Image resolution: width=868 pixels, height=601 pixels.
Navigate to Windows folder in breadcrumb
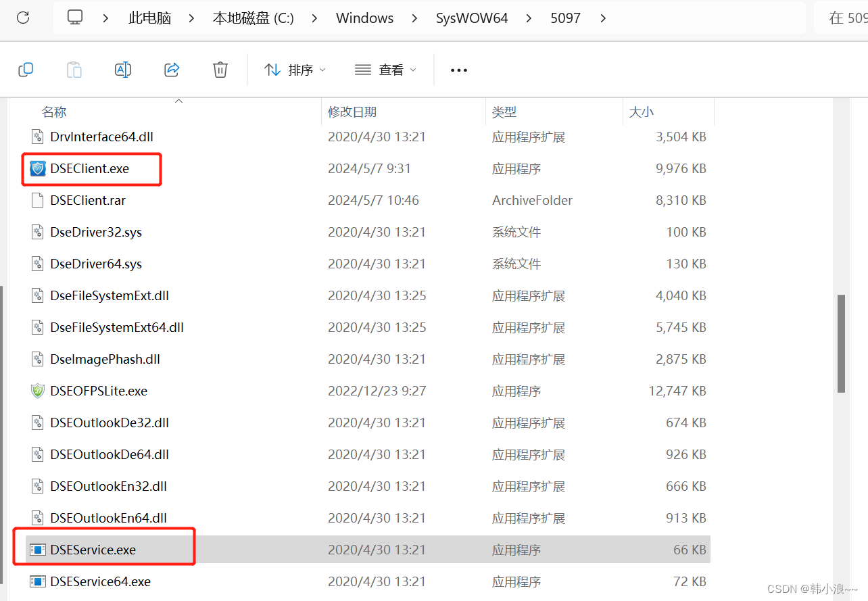(365, 18)
